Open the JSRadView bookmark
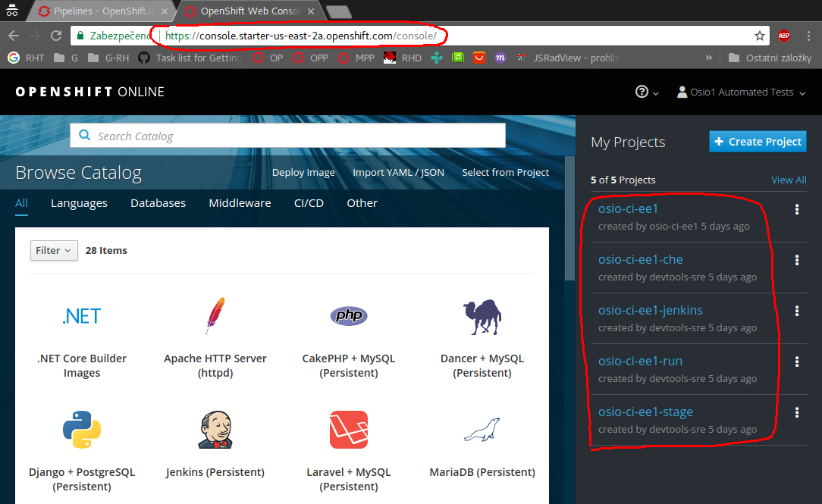Screen dimensions: 822x504 pyautogui.click(x=568, y=58)
